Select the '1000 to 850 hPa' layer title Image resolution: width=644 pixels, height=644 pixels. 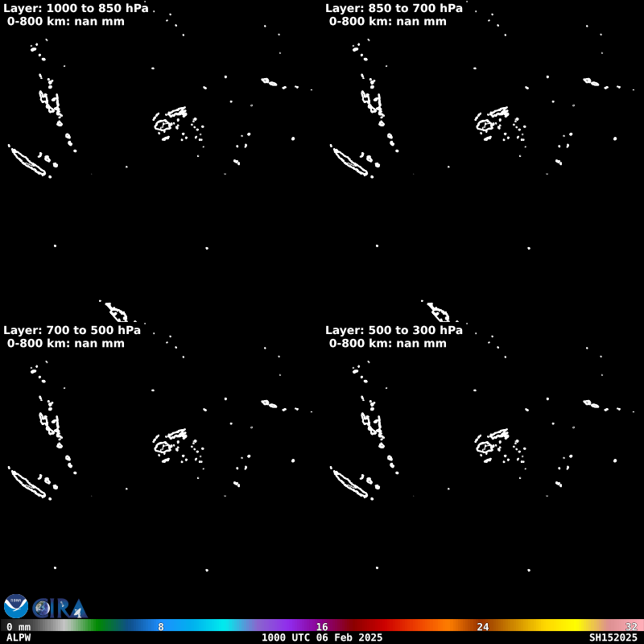pos(76,8)
